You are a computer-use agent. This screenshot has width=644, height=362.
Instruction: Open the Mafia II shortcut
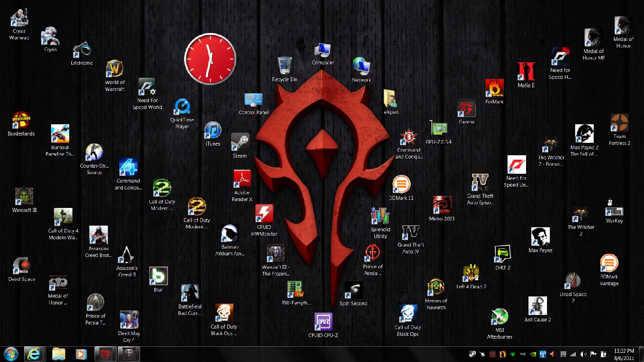point(526,75)
